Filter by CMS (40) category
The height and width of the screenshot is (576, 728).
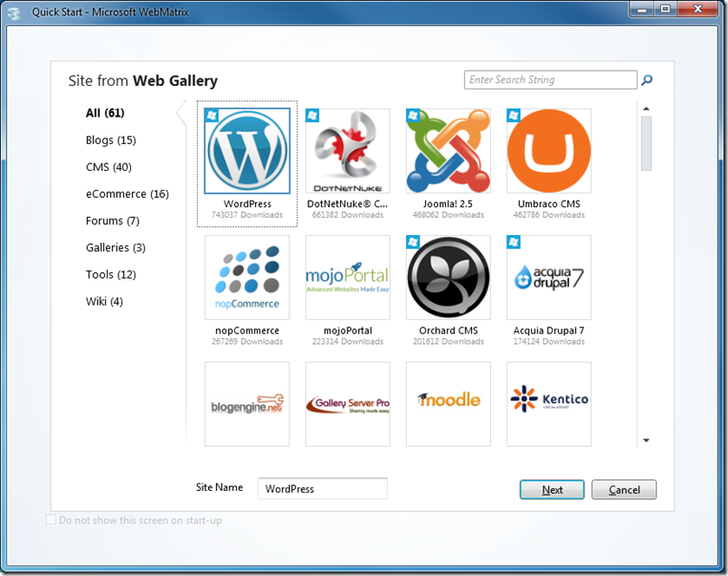109,166
